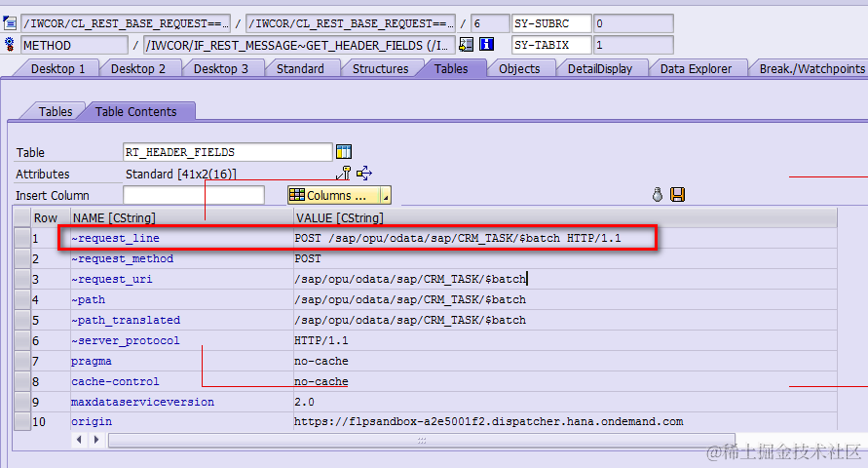Click the Standard [41x2(16)] attributes text
Image resolution: width=868 pixels, height=468 pixels.
click(181, 174)
